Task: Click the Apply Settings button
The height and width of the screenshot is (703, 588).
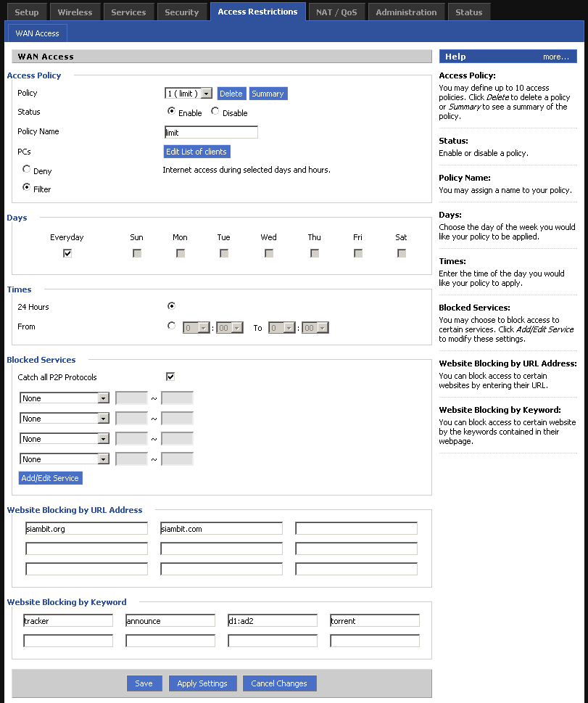Action: click(x=202, y=683)
